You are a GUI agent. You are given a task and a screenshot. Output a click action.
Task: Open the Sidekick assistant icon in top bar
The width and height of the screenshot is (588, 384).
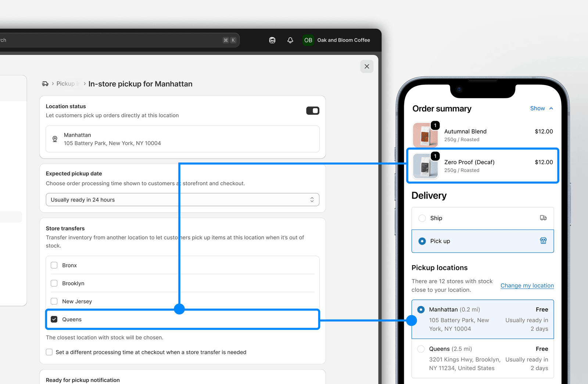coord(272,40)
